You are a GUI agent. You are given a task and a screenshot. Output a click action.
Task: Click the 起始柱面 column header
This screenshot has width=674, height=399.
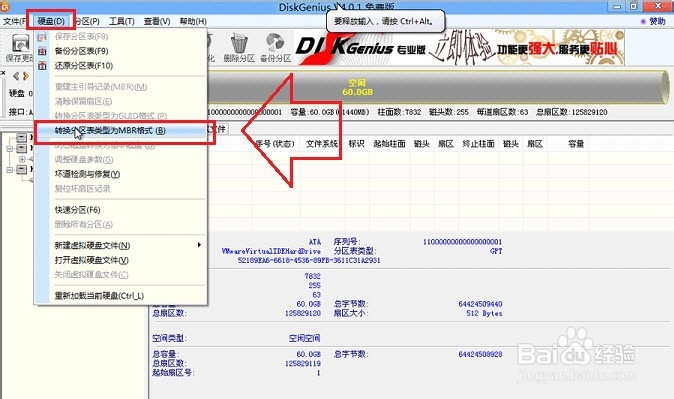click(389, 144)
